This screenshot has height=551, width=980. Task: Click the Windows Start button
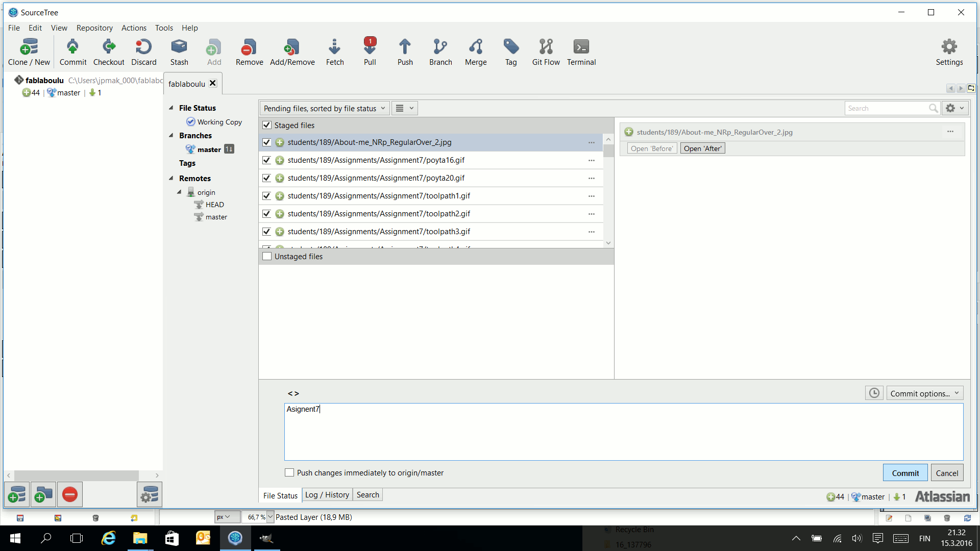click(x=15, y=538)
